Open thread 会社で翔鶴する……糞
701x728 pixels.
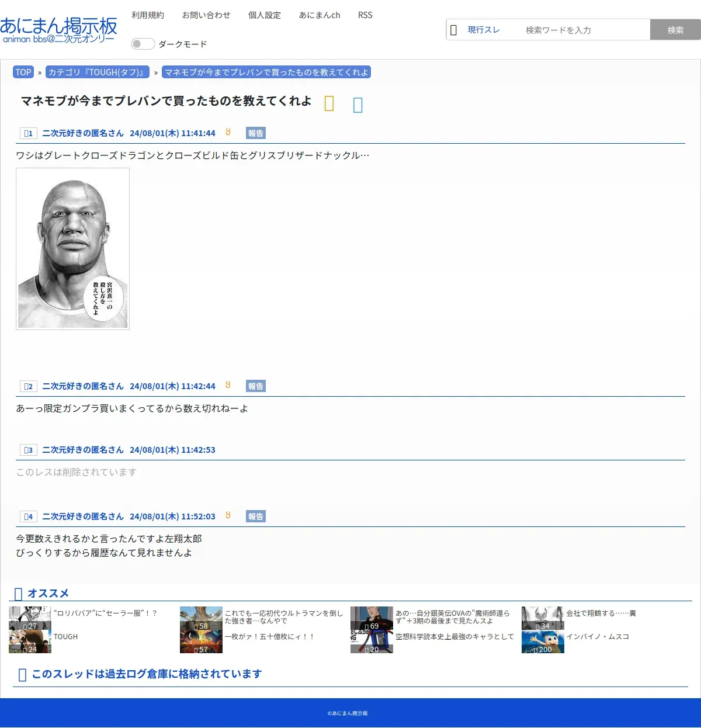(x=601, y=613)
